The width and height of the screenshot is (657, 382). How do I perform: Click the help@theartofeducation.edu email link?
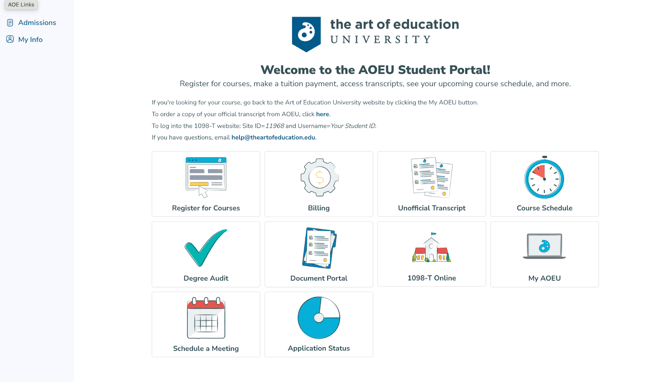273,137
